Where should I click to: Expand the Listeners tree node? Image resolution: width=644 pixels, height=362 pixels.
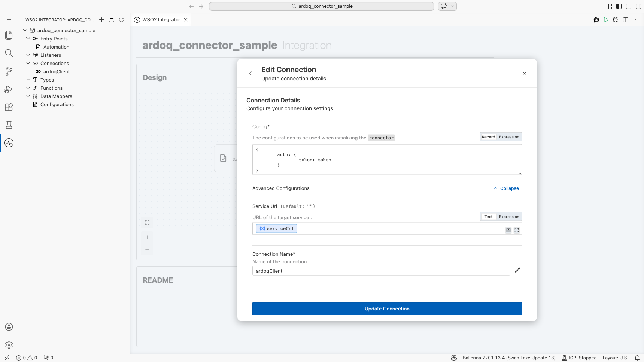click(x=28, y=55)
